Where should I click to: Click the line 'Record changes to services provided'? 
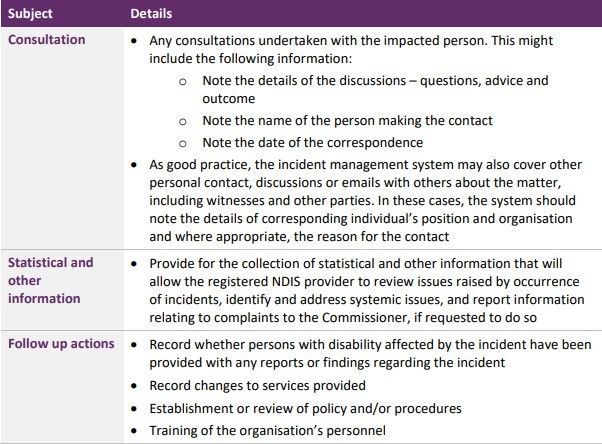(x=257, y=385)
